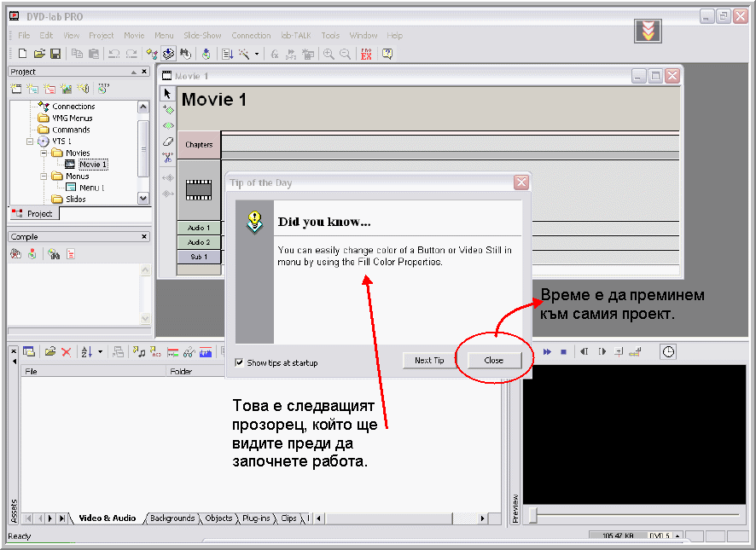Viewport: 756px width, 550px height.
Task: Stop preview playback with the square button
Action: point(563,352)
